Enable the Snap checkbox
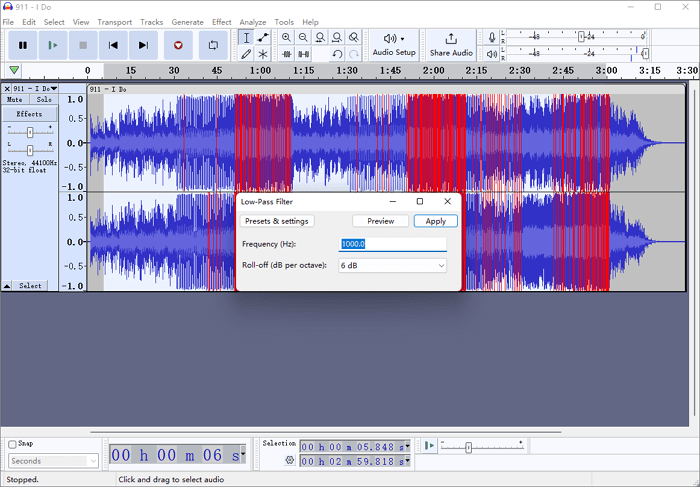This screenshot has width=700, height=487. 13,444
